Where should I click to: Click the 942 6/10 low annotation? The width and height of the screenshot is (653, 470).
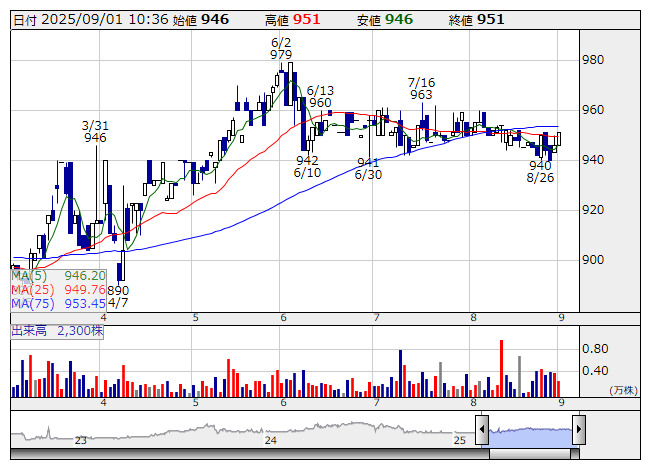click(x=307, y=167)
